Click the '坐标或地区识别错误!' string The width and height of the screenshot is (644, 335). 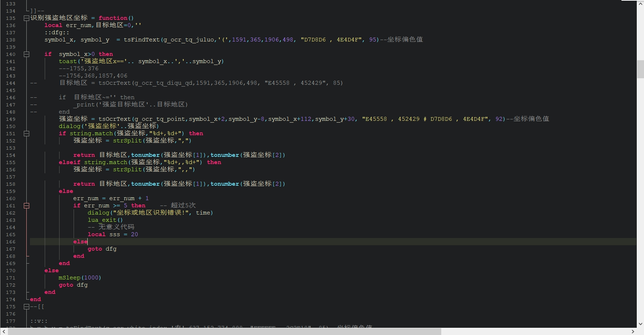click(x=151, y=213)
